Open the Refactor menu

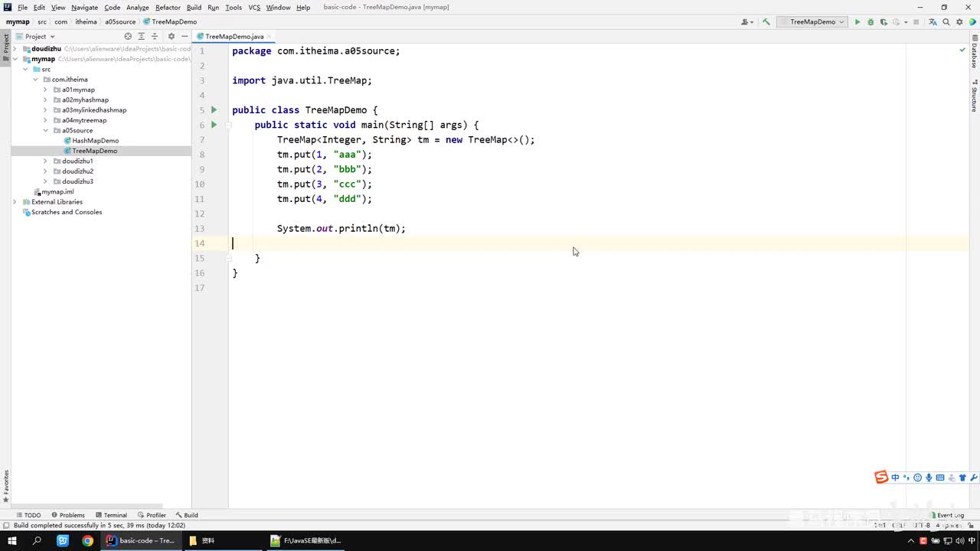point(168,8)
